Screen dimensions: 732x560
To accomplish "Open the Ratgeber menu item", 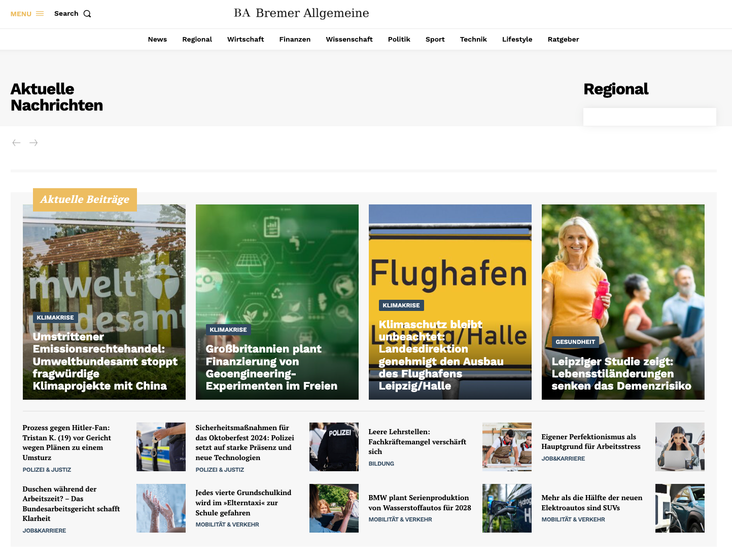I will pos(563,40).
